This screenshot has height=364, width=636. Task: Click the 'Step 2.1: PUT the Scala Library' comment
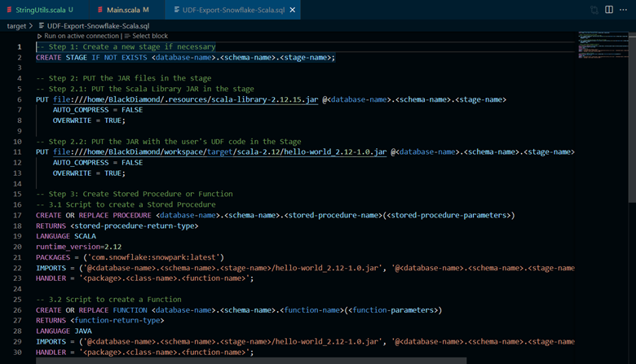[x=145, y=89]
